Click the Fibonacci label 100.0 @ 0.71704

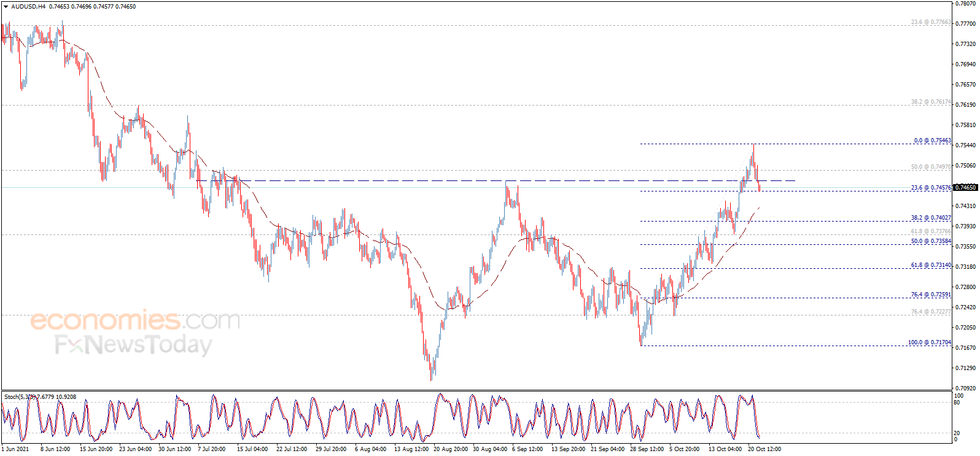(x=930, y=342)
